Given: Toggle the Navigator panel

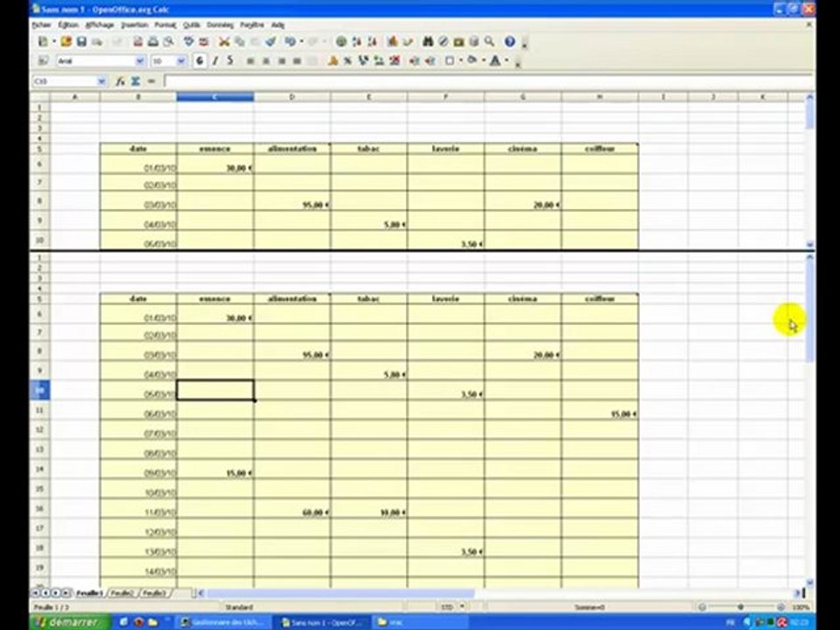Looking at the screenshot, I should tap(443, 41).
